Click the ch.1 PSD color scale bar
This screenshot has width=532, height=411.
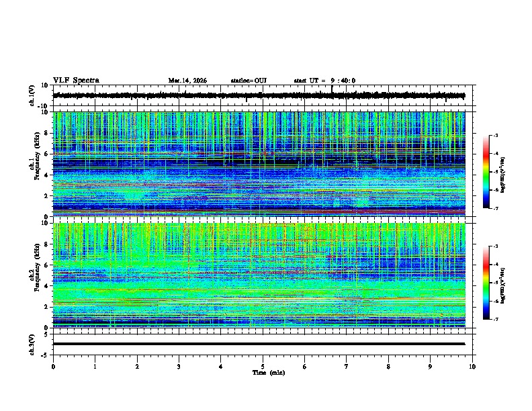(486, 172)
